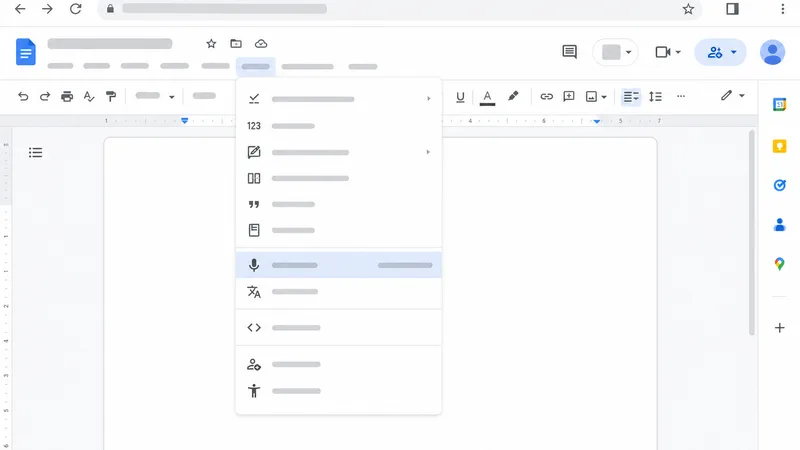Select the spelling and grammar menu entry
The width and height of the screenshot is (800, 450).
tap(339, 99)
